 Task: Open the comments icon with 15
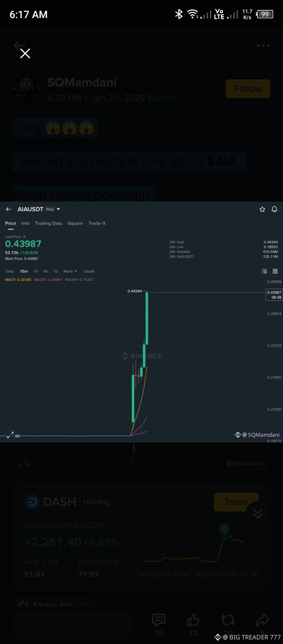point(159,620)
